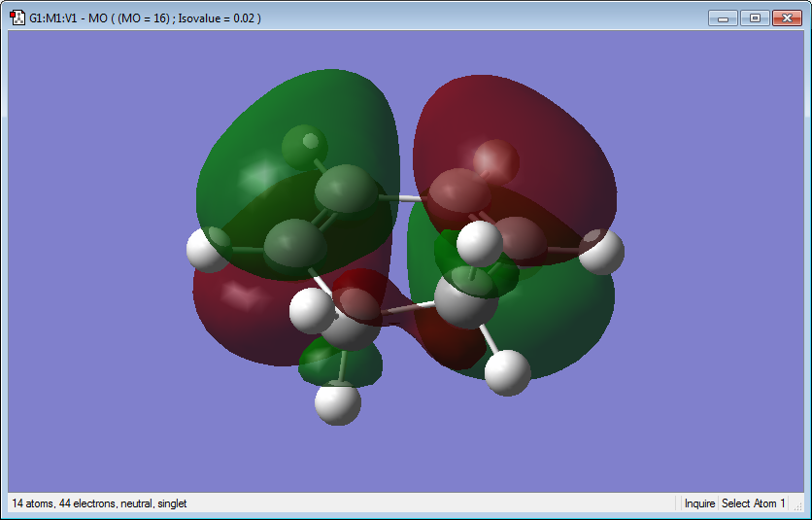Maximize the MO viewer window
The width and height of the screenshot is (812, 520).
pyautogui.click(x=755, y=18)
